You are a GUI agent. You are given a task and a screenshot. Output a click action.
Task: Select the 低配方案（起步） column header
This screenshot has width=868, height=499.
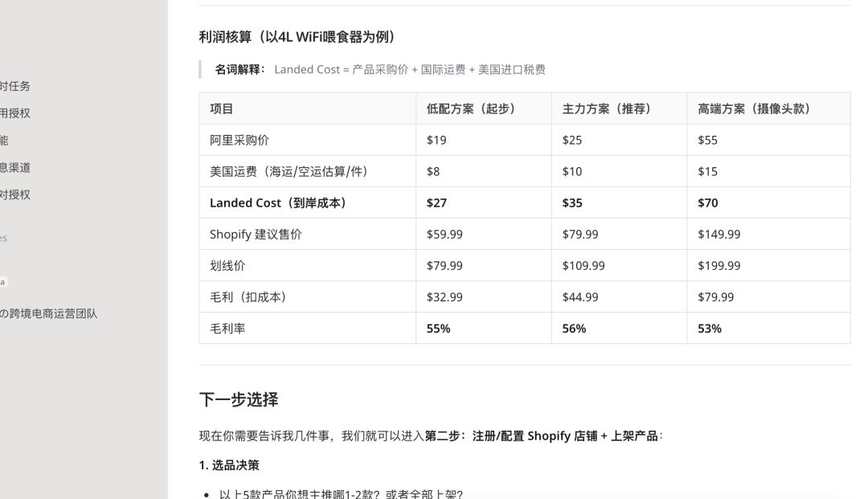pos(470,109)
